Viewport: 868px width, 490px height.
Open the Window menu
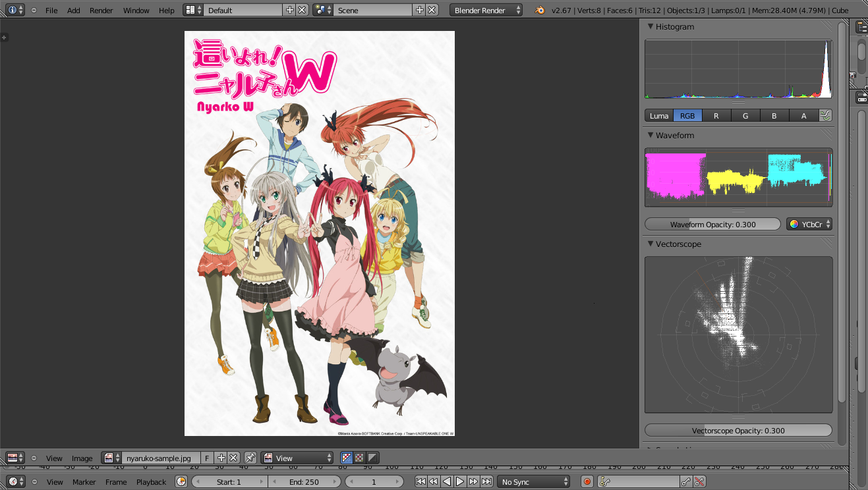[136, 11]
